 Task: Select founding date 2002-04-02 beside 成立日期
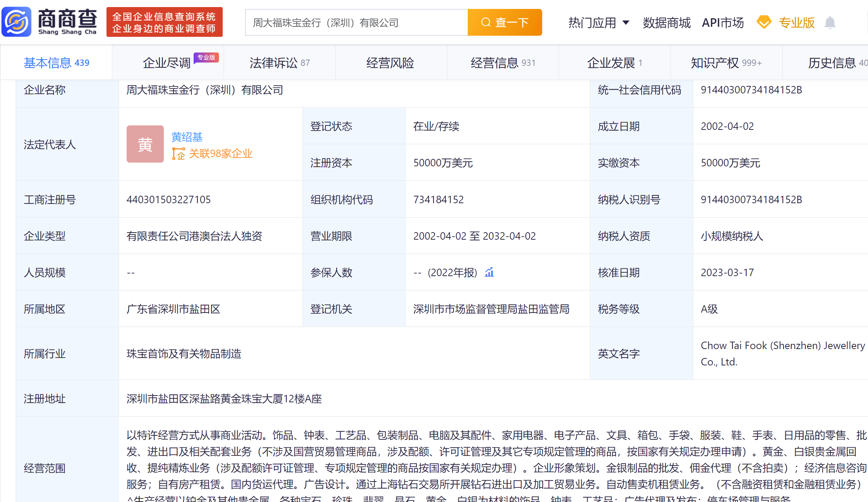click(x=727, y=126)
